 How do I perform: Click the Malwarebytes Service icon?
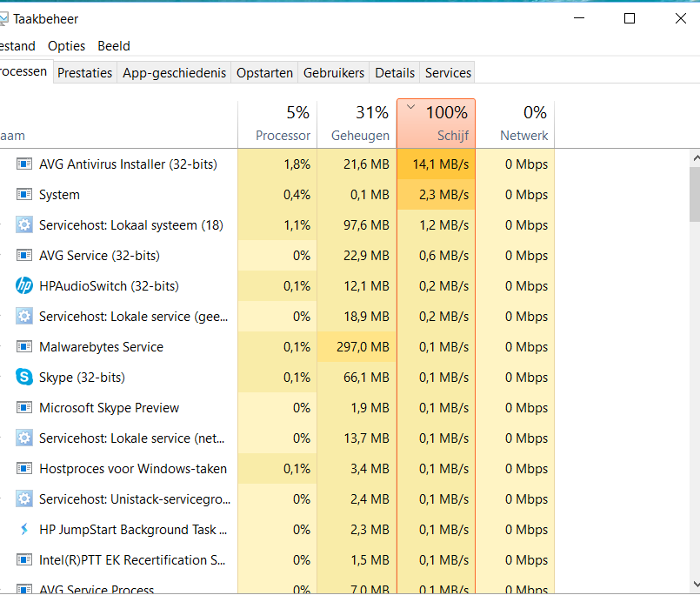tap(24, 346)
